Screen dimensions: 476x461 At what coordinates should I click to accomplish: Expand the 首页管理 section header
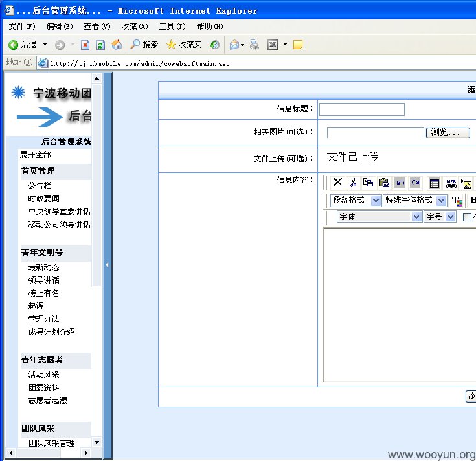tap(56, 171)
